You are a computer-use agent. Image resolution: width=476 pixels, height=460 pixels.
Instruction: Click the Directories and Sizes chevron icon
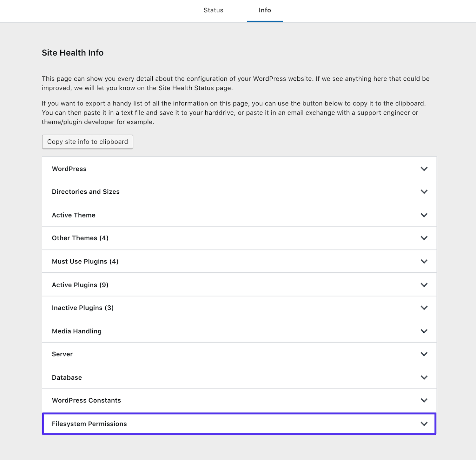tap(424, 191)
